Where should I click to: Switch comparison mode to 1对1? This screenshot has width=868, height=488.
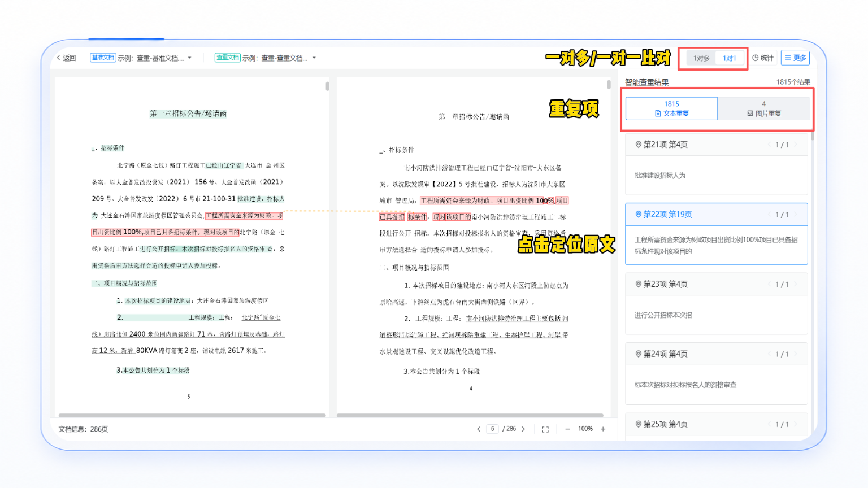point(730,58)
